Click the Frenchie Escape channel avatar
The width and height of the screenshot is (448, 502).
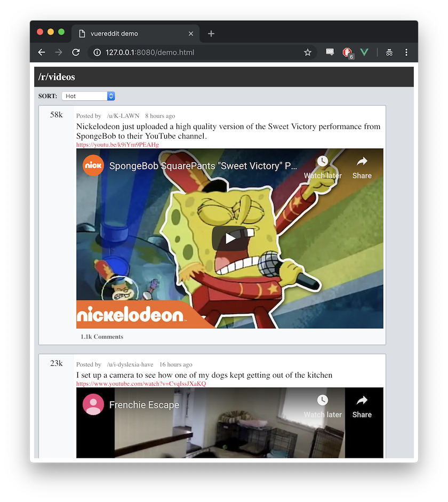click(x=93, y=404)
